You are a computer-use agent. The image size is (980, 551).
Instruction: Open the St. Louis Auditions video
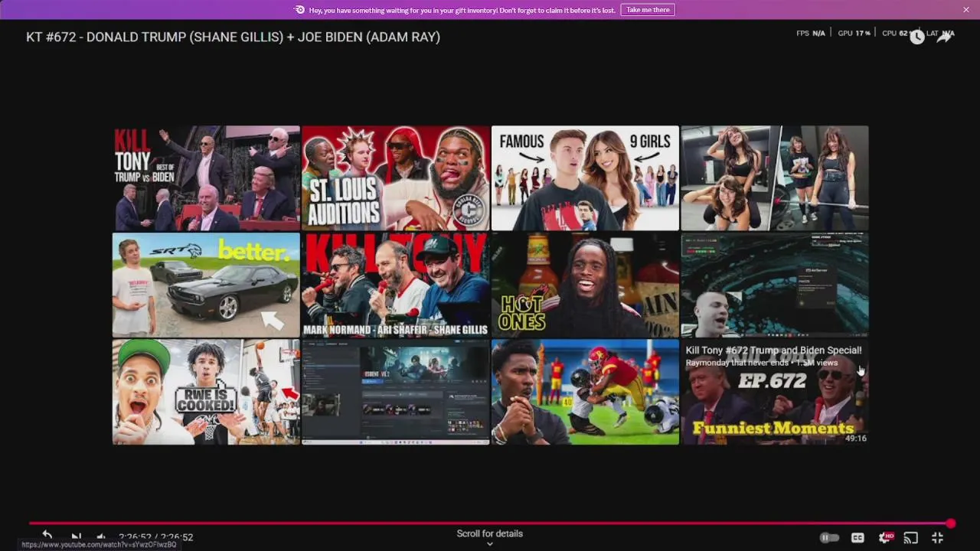click(396, 178)
